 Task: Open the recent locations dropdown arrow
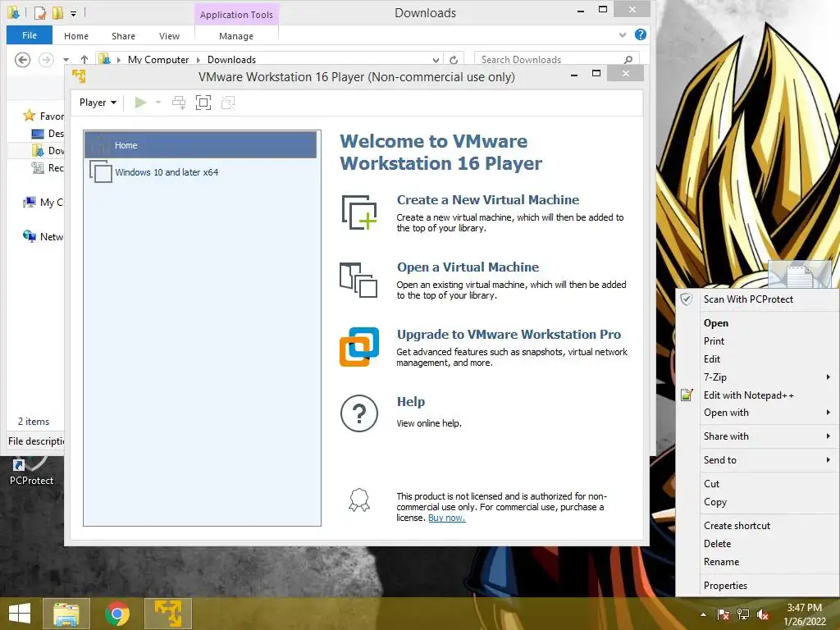pyautogui.click(x=66, y=59)
